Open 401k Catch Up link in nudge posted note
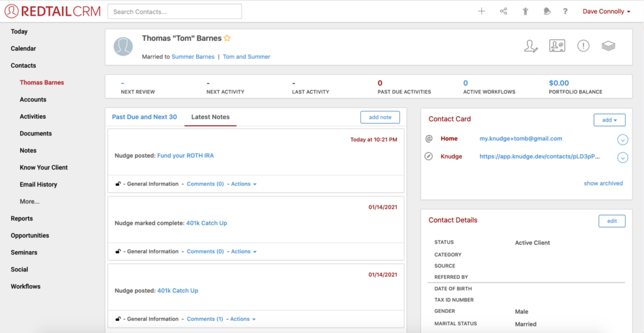 coord(178,291)
